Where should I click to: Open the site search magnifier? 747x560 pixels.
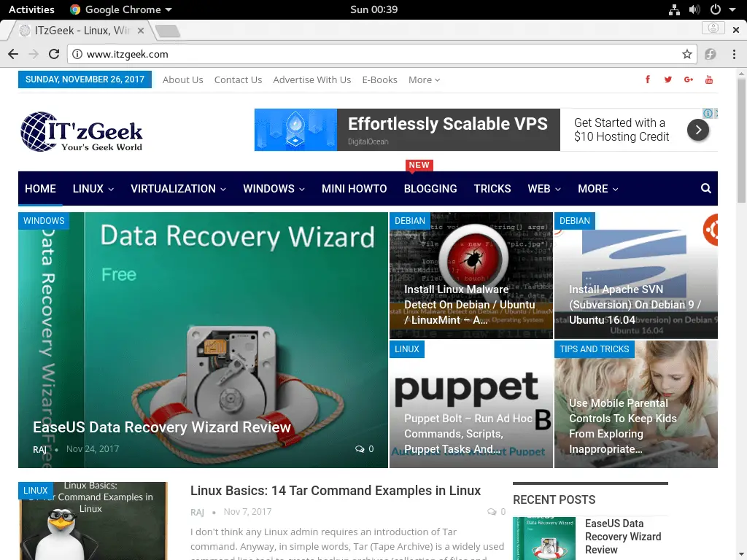coord(705,189)
